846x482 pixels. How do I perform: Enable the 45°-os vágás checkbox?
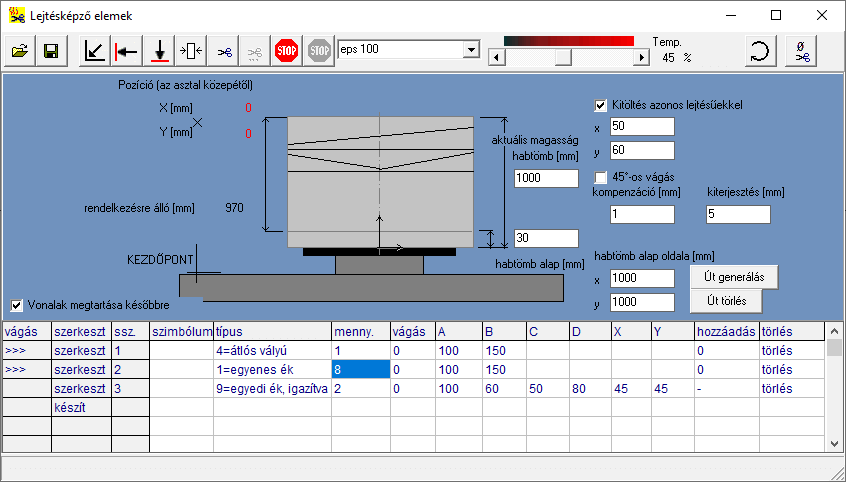[x=601, y=177]
